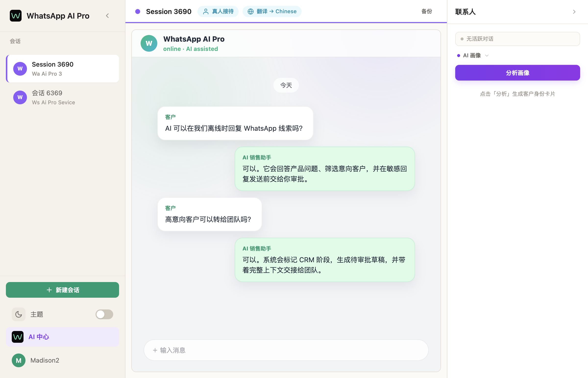
Task: Open the 会话 6369 conversation
Action: [x=63, y=97]
